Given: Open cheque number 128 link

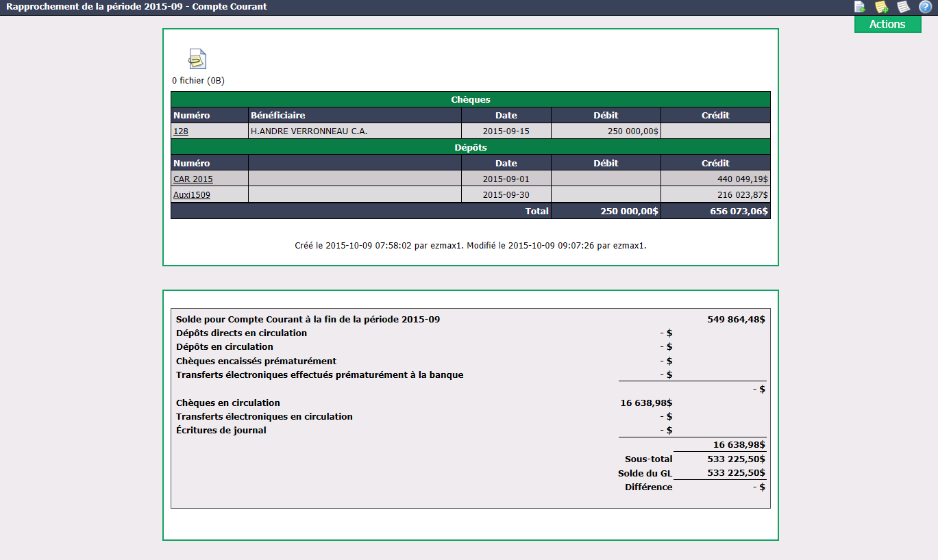Looking at the screenshot, I should [181, 131].
